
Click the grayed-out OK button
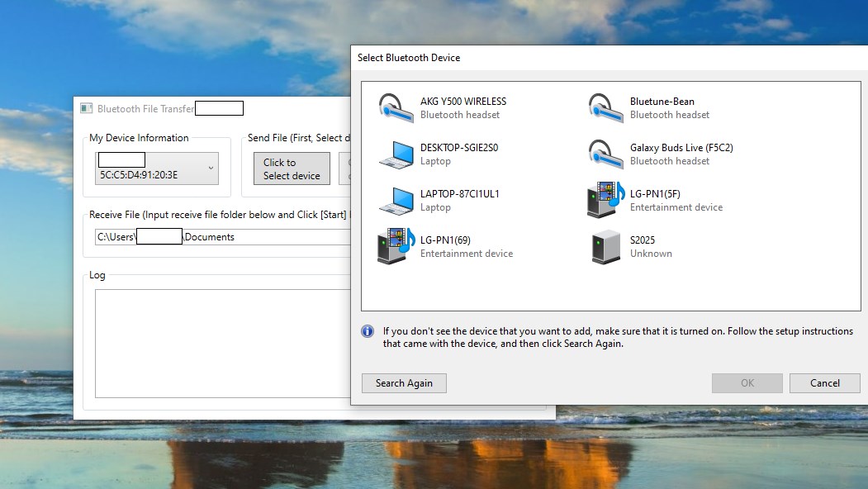pos(747,383)
